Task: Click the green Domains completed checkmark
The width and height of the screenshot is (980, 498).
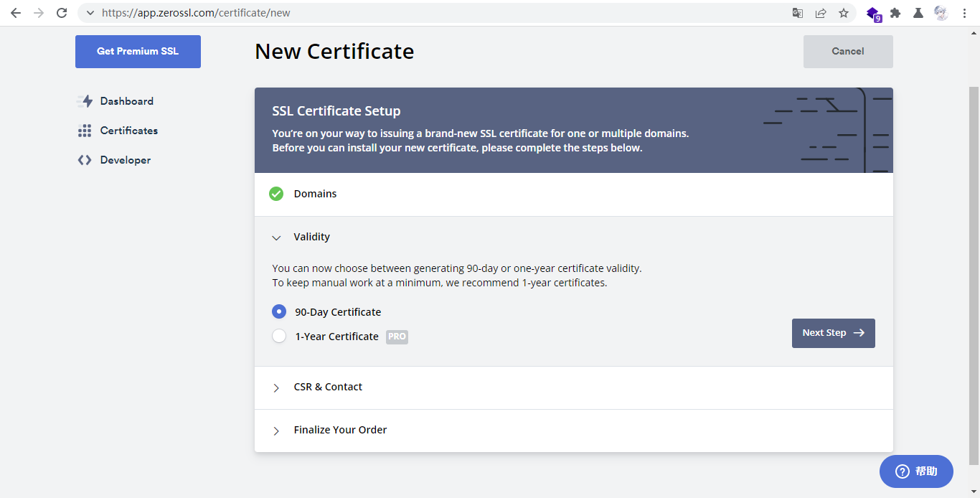Action: coord(276,194)
